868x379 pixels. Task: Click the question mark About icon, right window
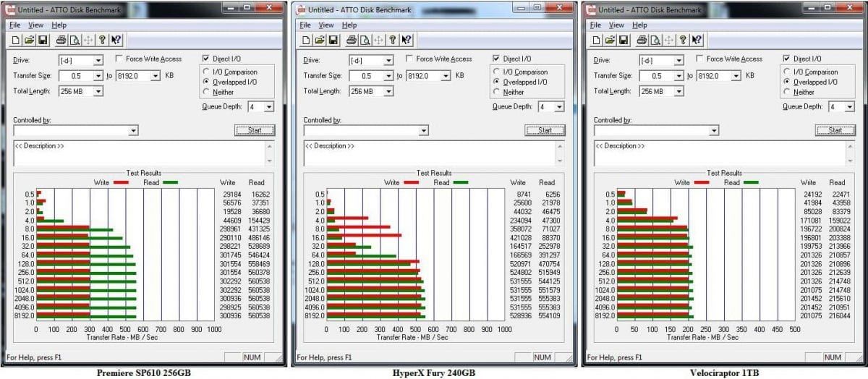click(x=684, y=41)
